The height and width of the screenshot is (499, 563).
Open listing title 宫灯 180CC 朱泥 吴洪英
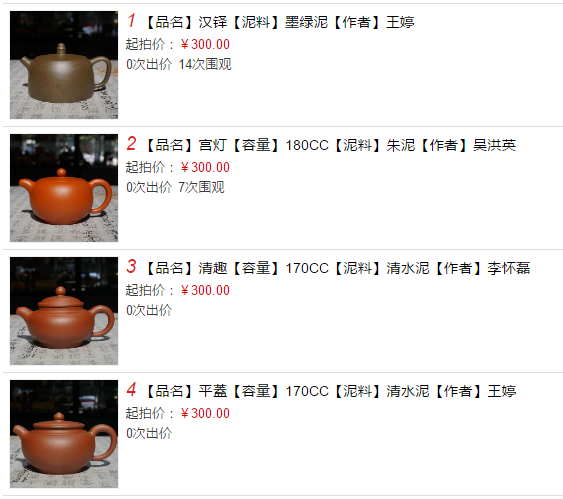tap(330, 145)
